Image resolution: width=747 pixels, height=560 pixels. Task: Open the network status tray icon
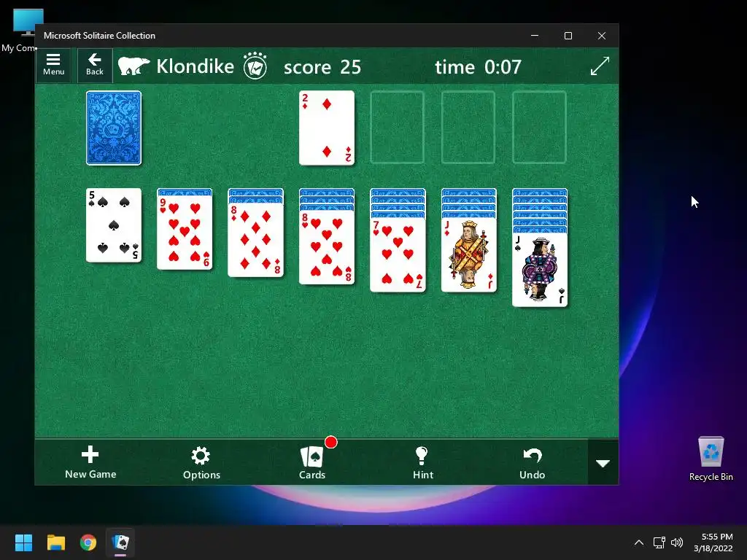click(659, 542)
